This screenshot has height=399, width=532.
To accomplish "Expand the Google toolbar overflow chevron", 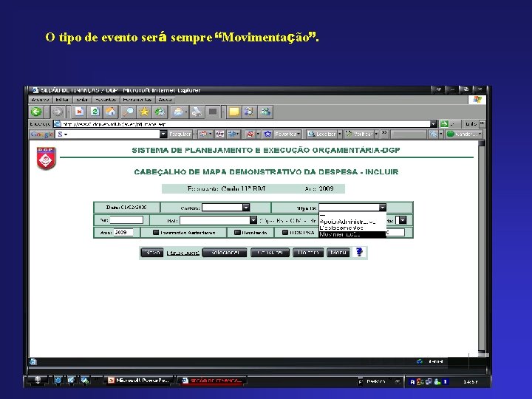I will click(x=384, y=133).
